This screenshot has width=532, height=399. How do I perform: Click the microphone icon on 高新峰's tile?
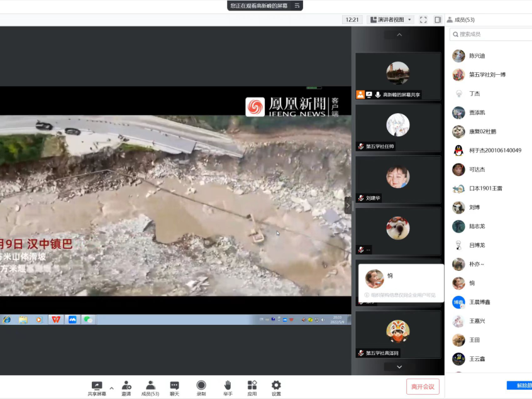point(378,95)
